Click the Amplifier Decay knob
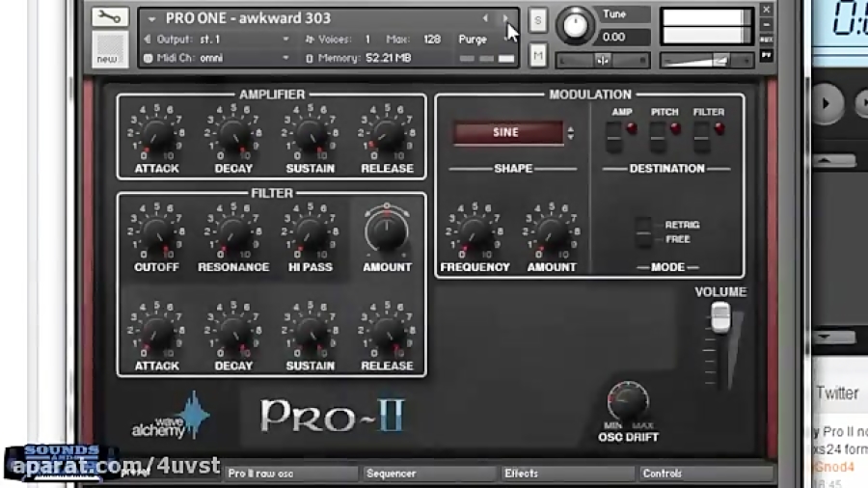 [x=233, y=133]
